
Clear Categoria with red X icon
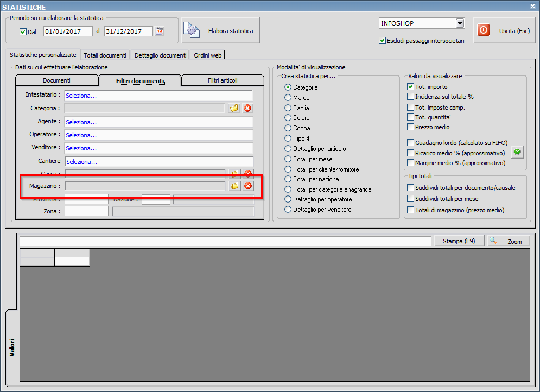click(x=247, y=108)
